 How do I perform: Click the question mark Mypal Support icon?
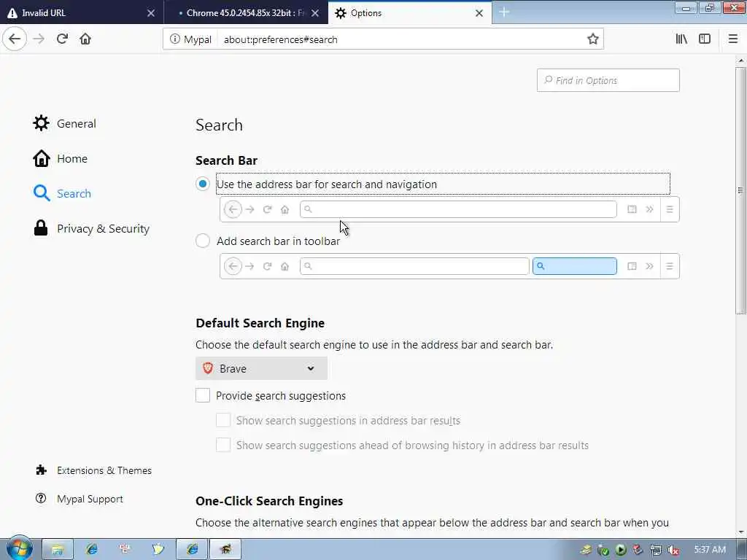[x=41, y=498]
